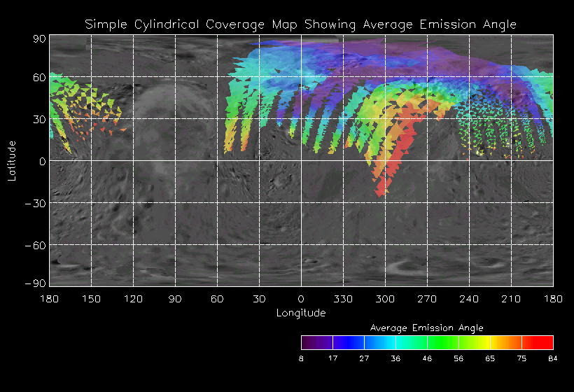Click the longitude tick label 330
Image resolution: width=574 pixels, height=392 pixels.
click(343, 299)
